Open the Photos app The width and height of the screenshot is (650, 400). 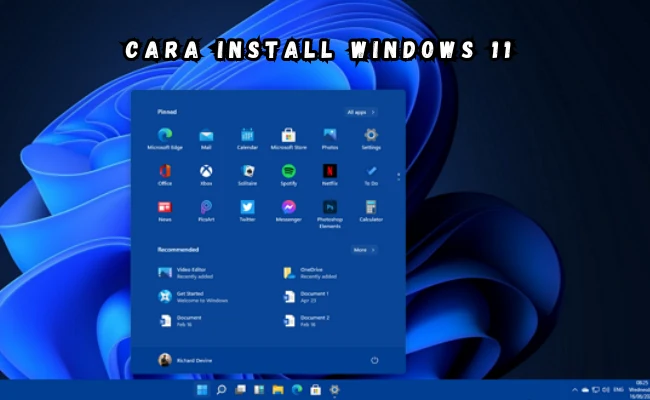click(330, 139)
